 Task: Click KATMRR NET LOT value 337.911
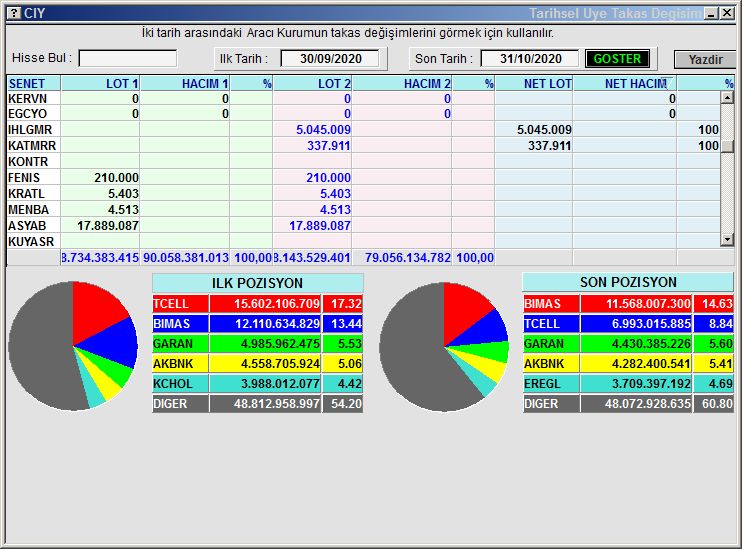[x=549, y=145]
